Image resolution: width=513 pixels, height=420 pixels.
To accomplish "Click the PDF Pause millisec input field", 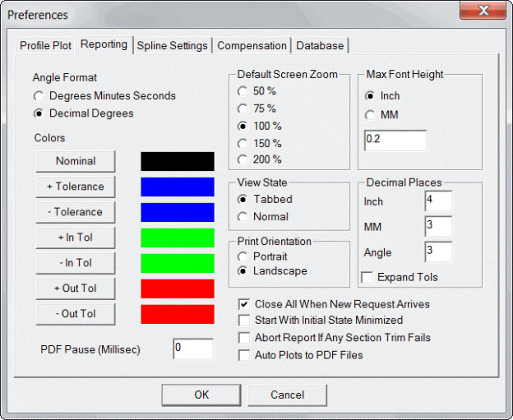I will [192, 349].
